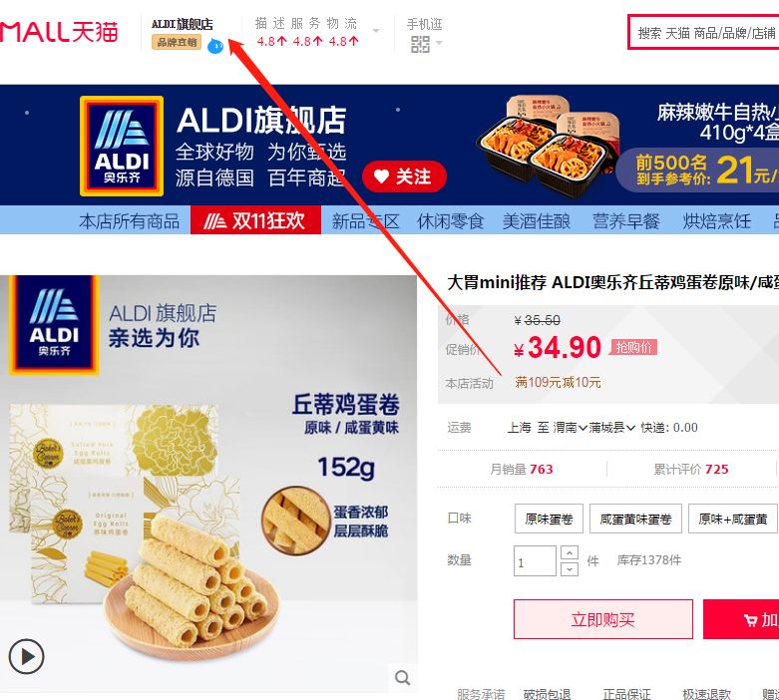This screenshot has height=700, width=779.
Task: Click the 关注 heart follow button
Action: (404, 176)
